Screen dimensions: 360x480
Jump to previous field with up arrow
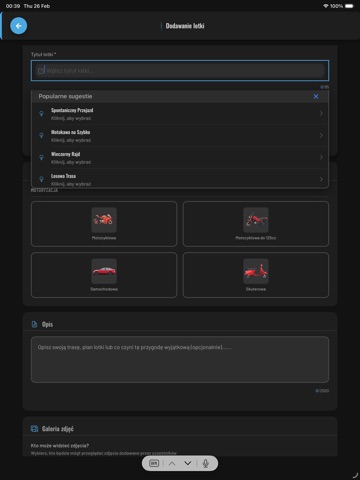[x=172, y=463]
